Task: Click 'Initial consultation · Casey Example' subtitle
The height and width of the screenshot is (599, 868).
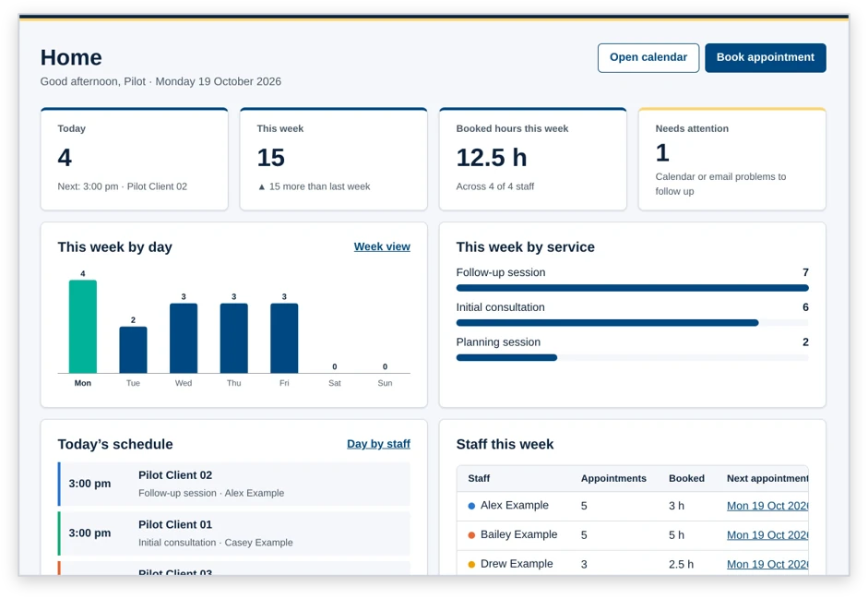Action: coord(215,543)
